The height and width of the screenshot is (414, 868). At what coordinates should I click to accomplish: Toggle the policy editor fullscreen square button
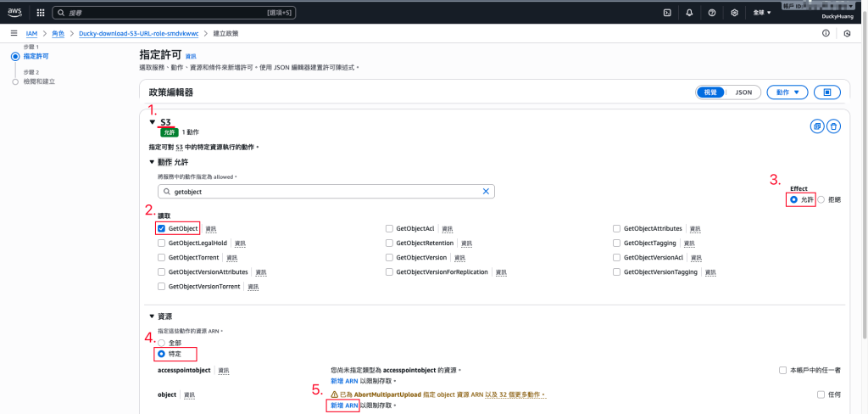point(827,92)
